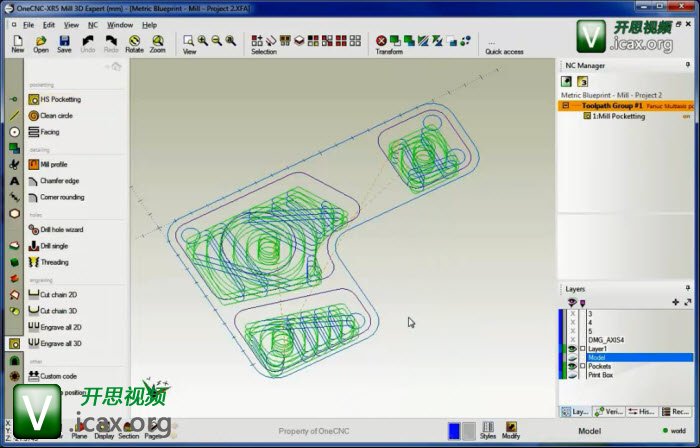Toggle visibility for Model layer
Viewport: 700px width, 448px height.
pos(572,357)
